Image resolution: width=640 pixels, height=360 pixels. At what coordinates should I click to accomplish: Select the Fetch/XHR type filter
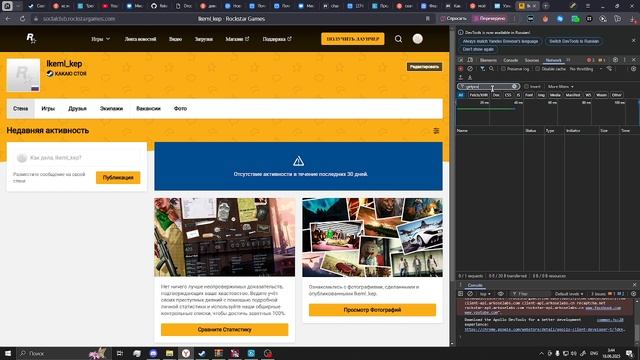tap(478, 95)
